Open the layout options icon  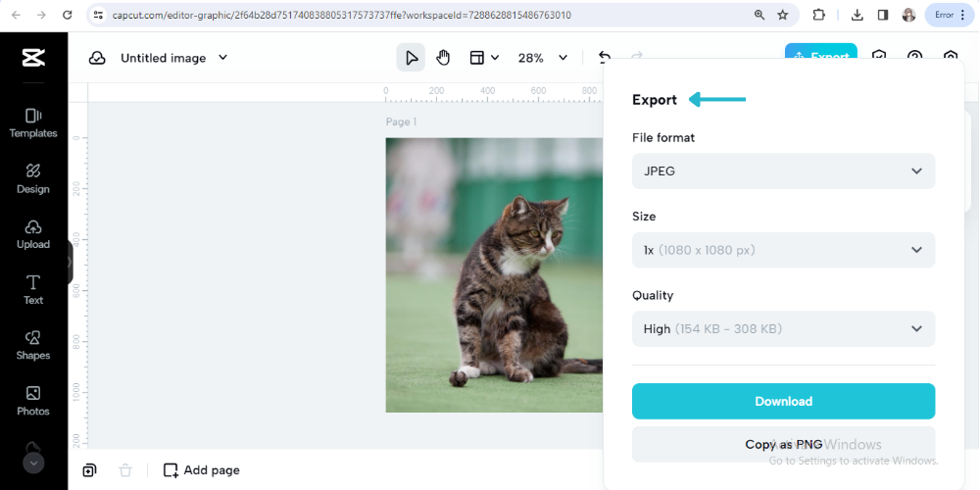477,58
